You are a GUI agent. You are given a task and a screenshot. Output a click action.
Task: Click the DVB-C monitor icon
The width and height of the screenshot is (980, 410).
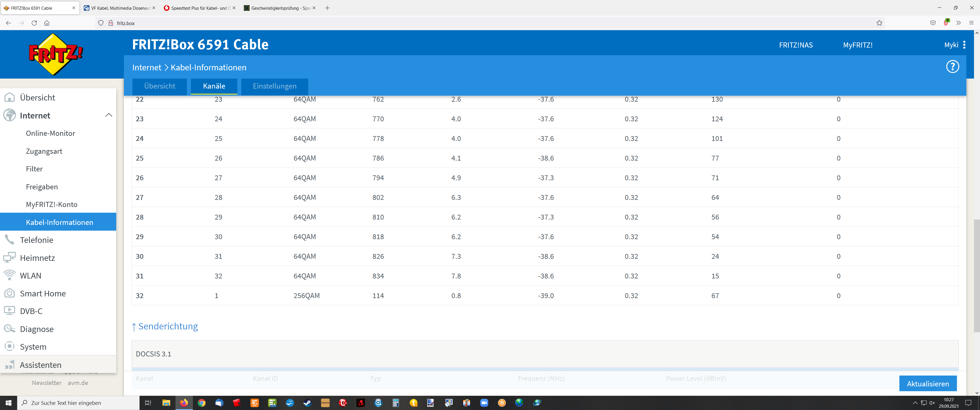click(x=9, y=311)
